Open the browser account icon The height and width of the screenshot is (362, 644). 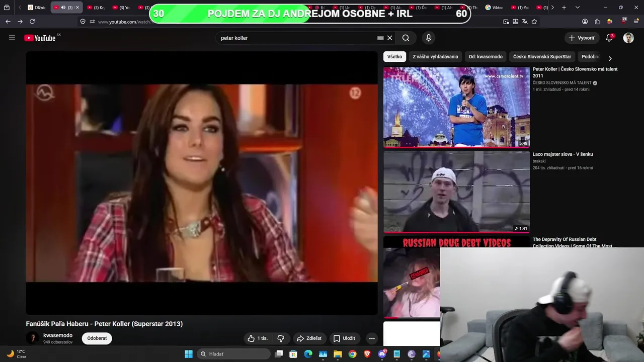coord(585,22)
